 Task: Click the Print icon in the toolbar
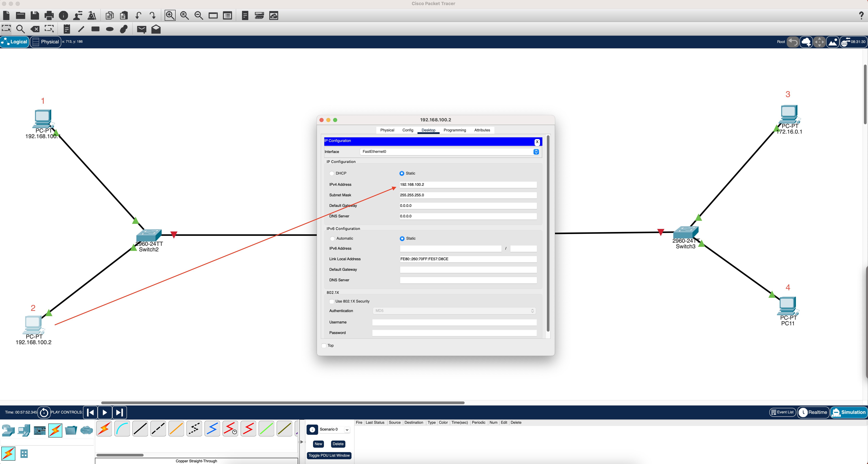coord(49,15)
